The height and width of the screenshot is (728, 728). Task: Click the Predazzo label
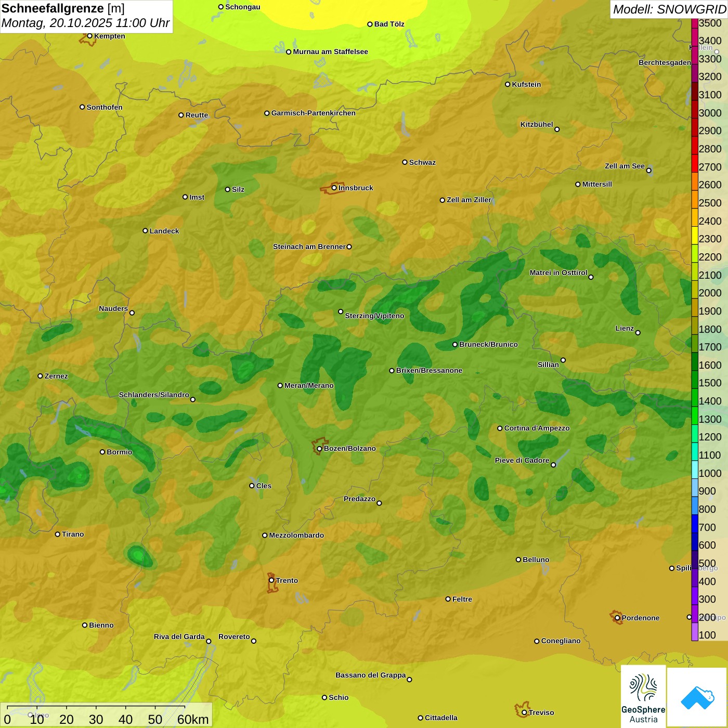[359, 499]
